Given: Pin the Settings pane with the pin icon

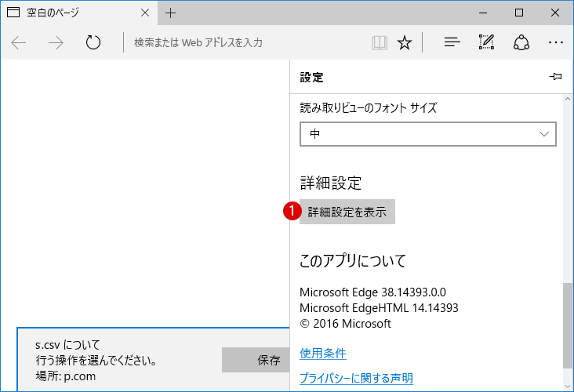Looking at the screenshot, I should tap(555, 77).
